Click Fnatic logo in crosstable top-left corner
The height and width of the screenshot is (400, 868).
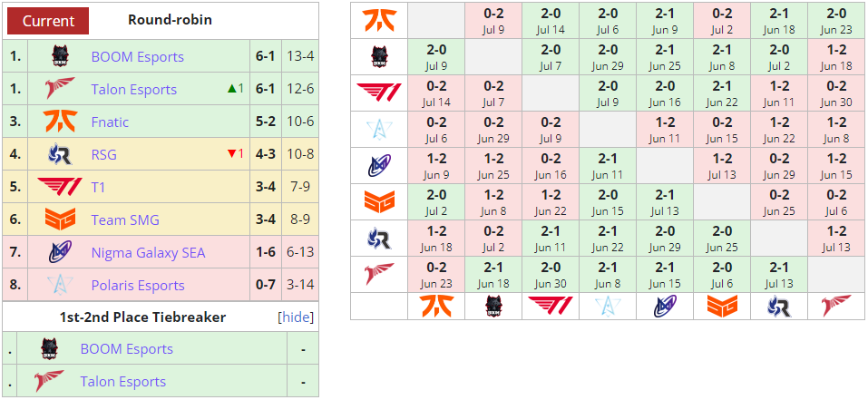[378, 21]
